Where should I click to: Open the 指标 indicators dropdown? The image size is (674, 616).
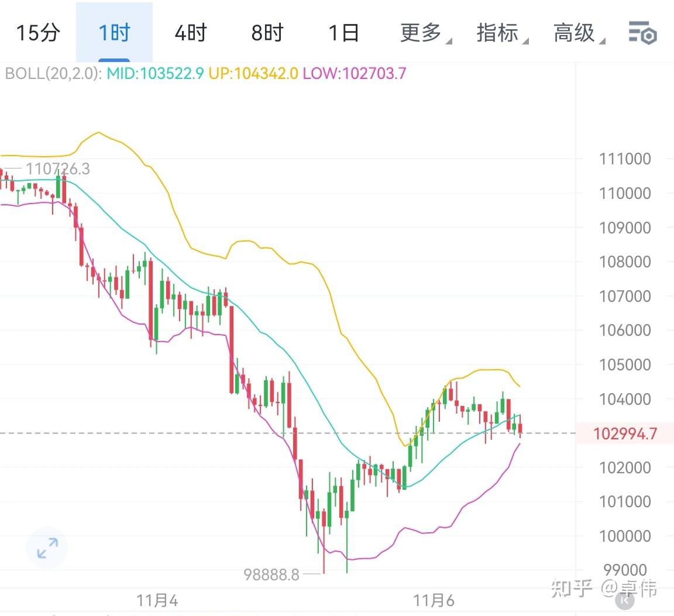pos(498,33)
